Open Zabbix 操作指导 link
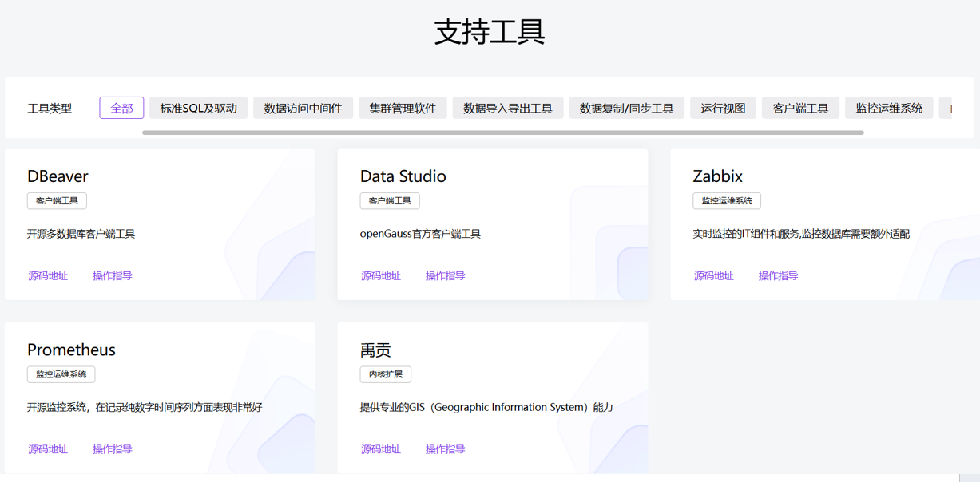 click(x=779, y=276)
